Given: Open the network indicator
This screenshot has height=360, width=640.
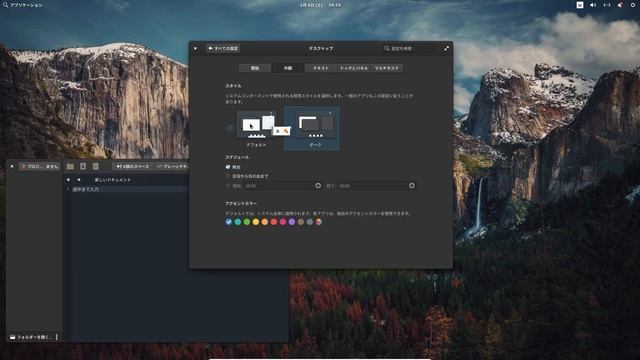Looking at the screenshot, I should (607, 5).
